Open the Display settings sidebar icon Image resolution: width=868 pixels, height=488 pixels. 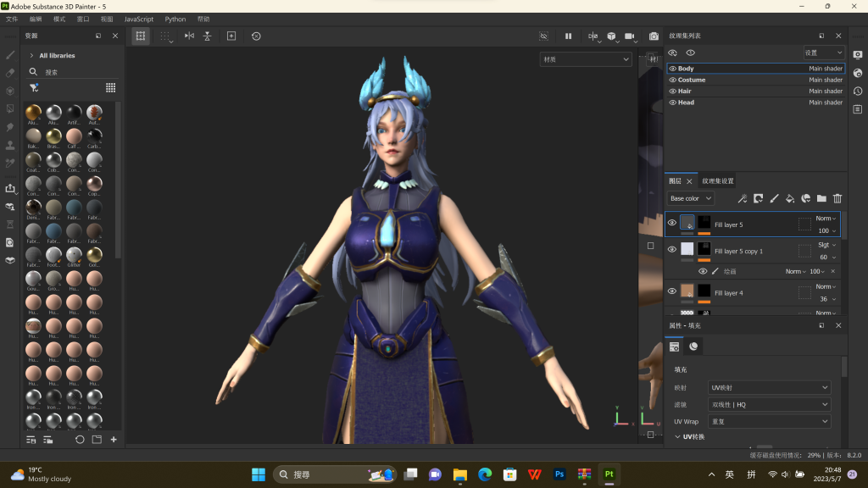click(x=858, y=55)
